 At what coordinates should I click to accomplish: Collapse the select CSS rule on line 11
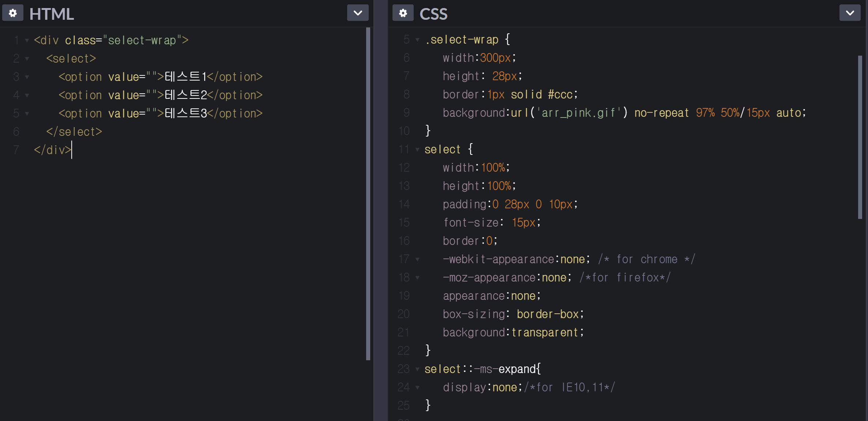417,149
